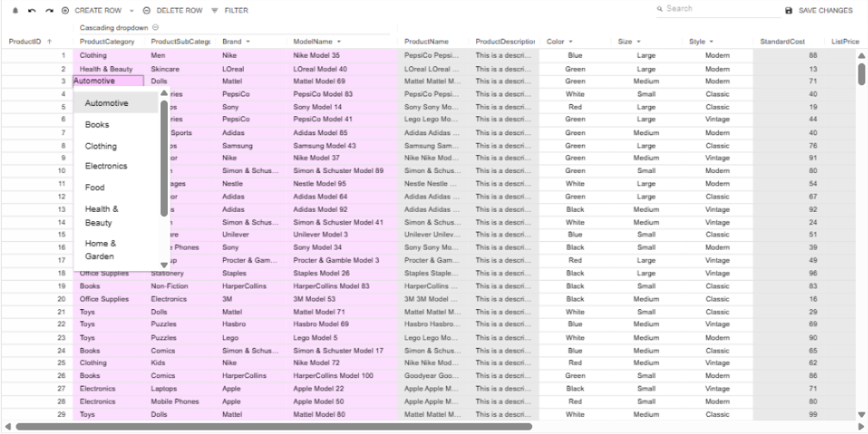Click the dropdown list scrollbar thumb
This screenshot has height=434, width=868.
tap(164, 158)
